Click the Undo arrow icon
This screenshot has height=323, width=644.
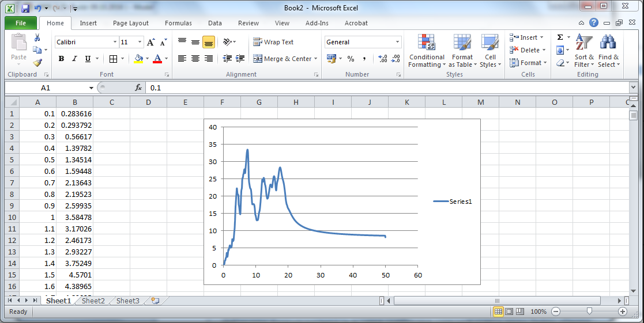pyautogui.click(x=38, y=8)
